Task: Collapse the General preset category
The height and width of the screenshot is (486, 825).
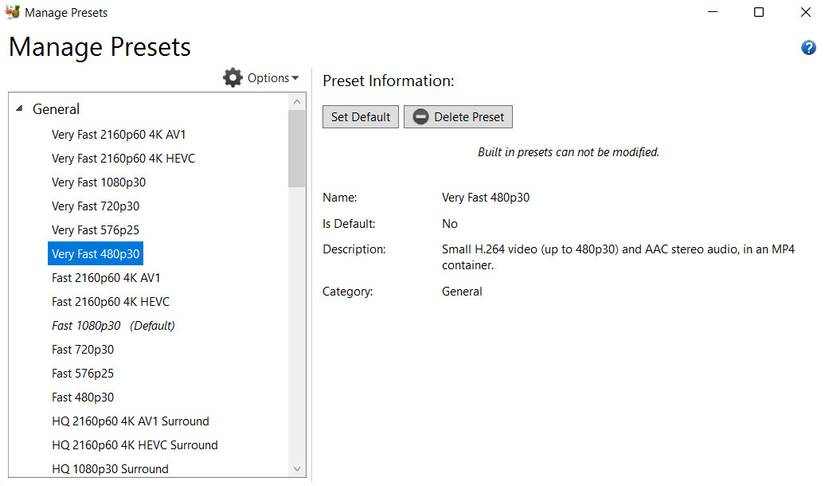Action: (x=19, y=109)
